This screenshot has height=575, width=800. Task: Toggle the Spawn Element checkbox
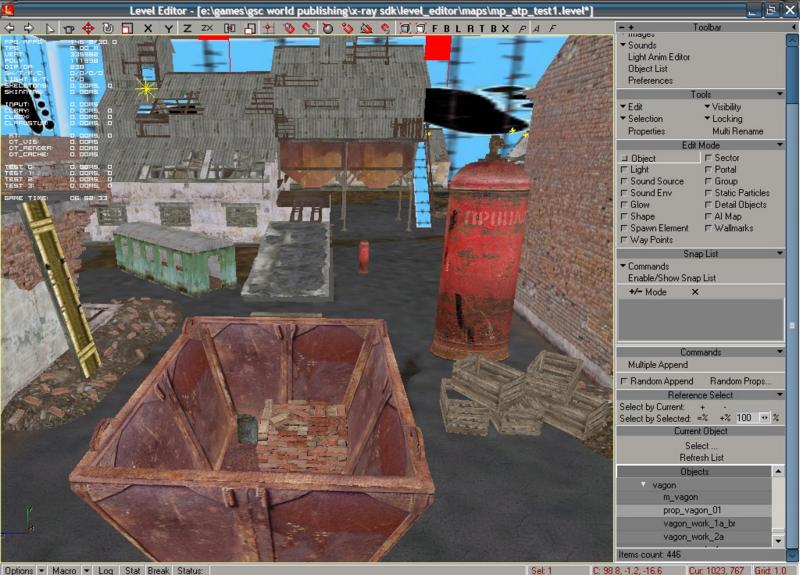(x=623, y=228)
